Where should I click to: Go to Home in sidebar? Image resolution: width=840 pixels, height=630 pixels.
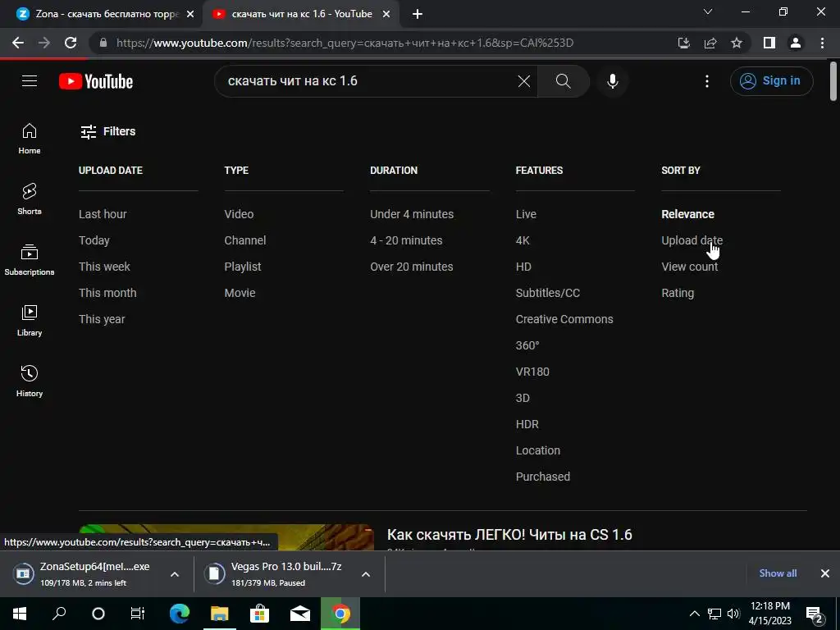click(30, 138)
